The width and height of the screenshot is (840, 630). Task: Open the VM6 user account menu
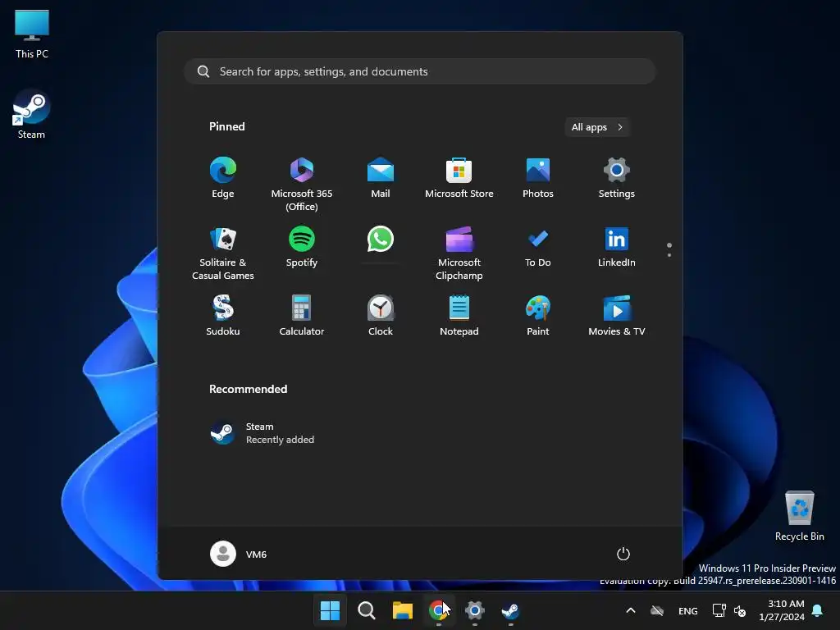tap(239, 554)
